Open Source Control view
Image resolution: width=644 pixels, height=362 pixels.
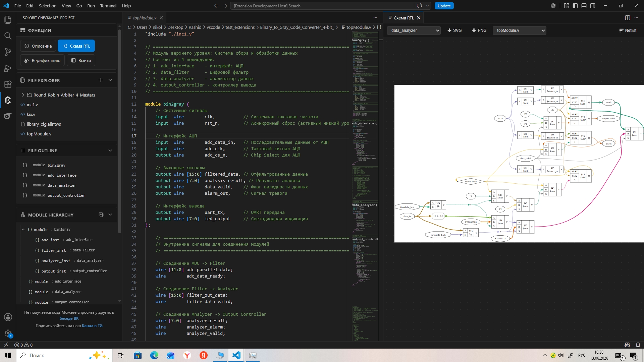coord(8,52)
